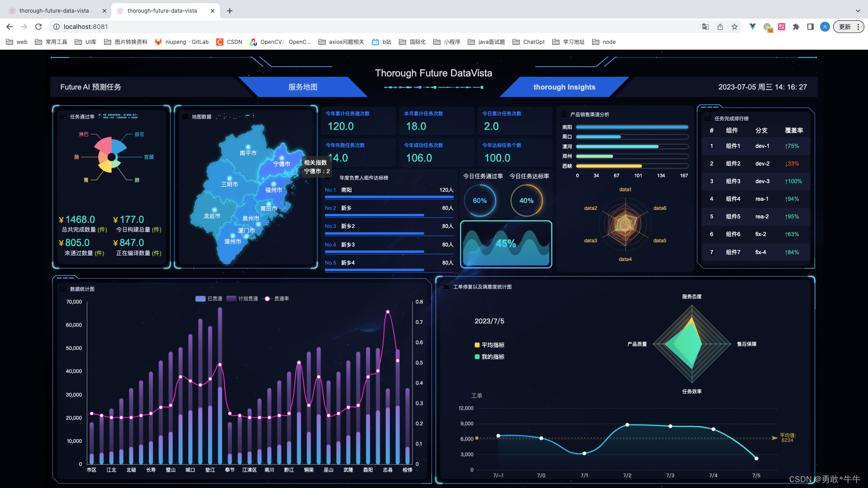
Task: Click the pink translate extension icon
Action: [782, 27]
